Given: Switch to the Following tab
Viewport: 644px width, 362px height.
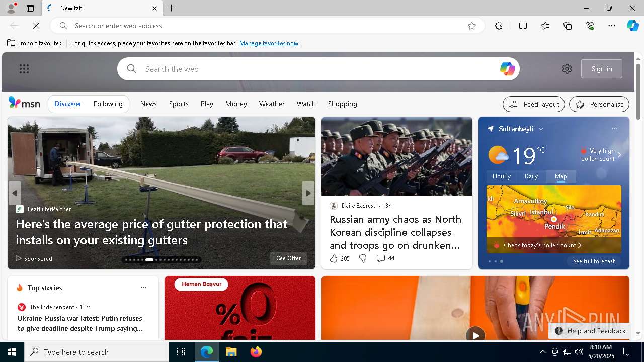Looking at the screenshot, I should (x=108, y=104).
